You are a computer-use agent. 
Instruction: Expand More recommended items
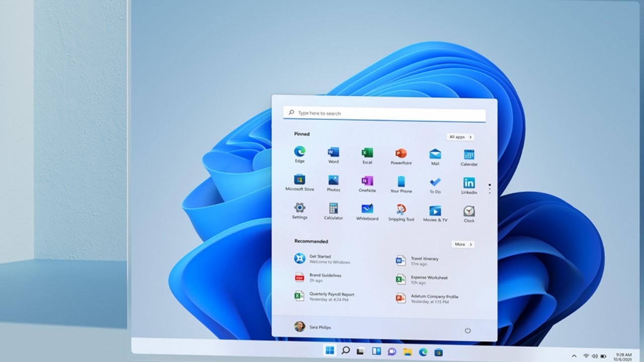pos(463,244)
